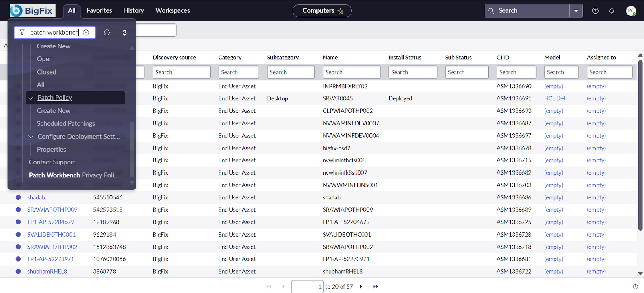Select Scheduled Patchings in navigation

pos(66,123)
